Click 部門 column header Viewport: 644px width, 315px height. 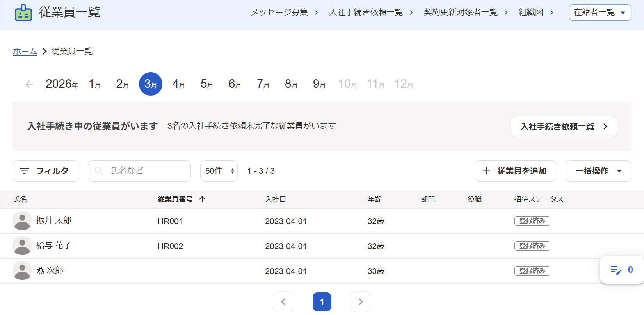click(x=428, y=199)
